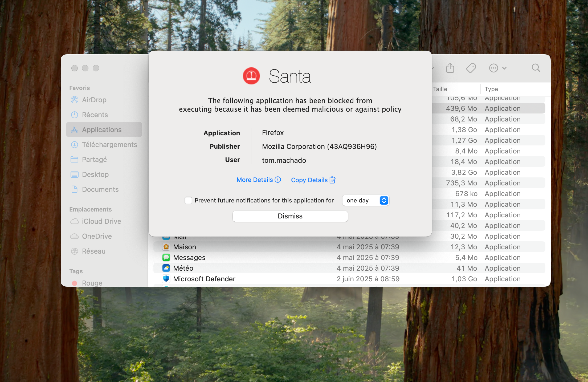
Task: Click the Finder search magnifier icon
Action: click(x=536, y=68)
